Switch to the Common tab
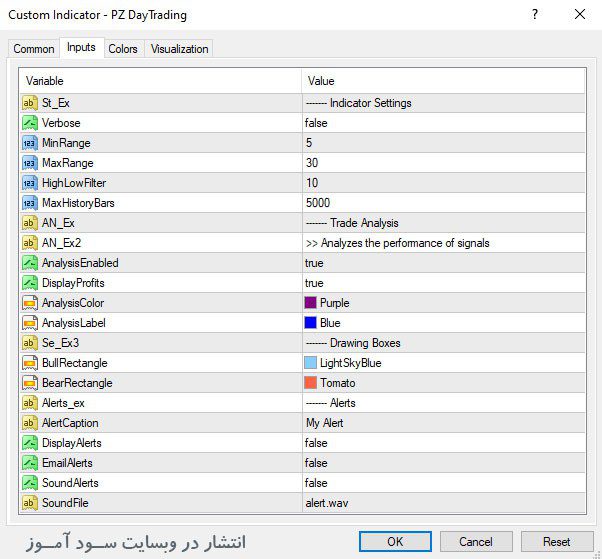The width and height of the screenshot is (602, 559). (34, 49)
